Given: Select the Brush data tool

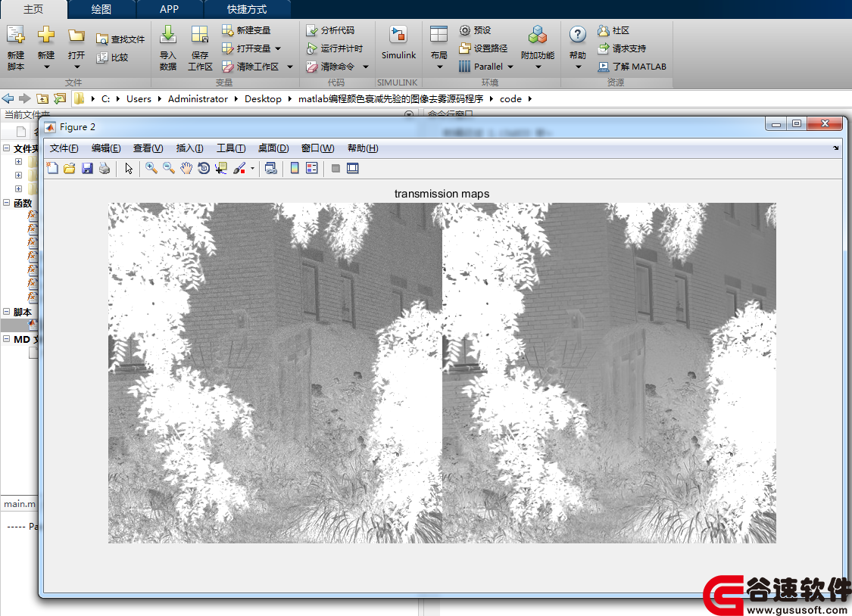Looking at the screenshot, I should [239, 168].
